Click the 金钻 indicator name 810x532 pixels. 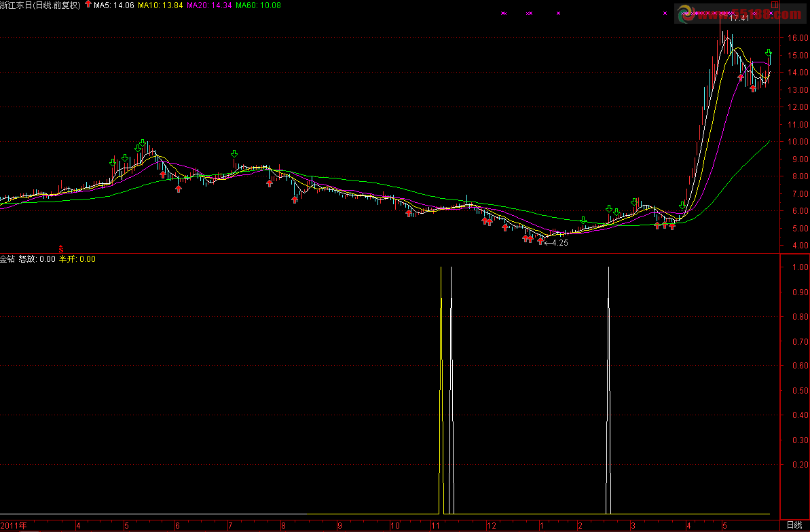(7, 259)
